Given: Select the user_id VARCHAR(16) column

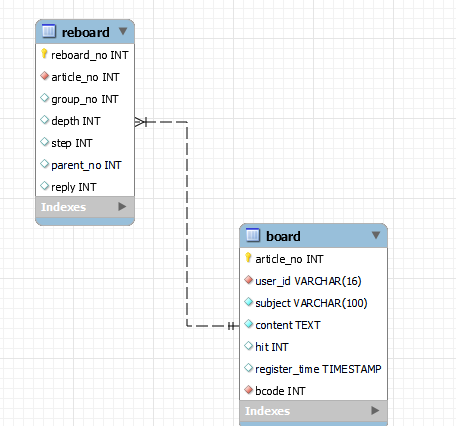Looking at the screenshot, I should [308, 281].
